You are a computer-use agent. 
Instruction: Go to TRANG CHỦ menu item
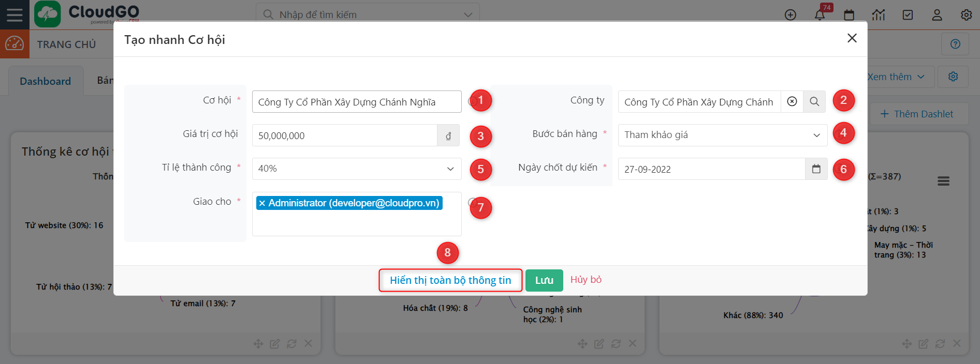[66, 44]
